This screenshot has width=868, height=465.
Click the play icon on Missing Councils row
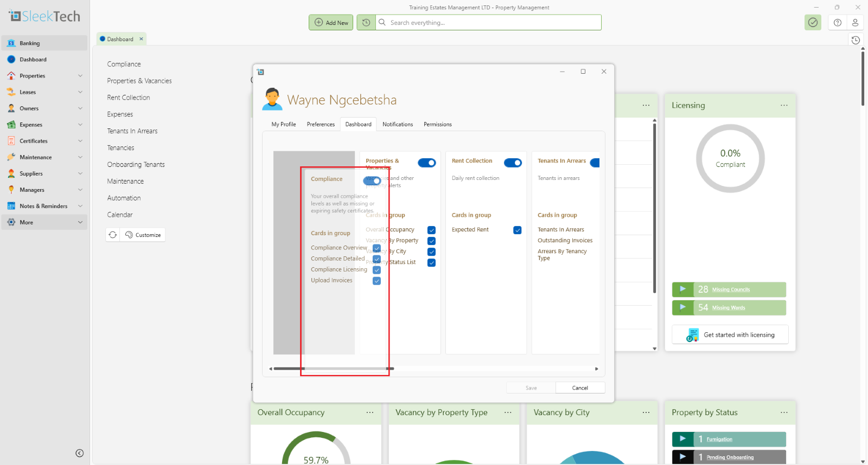[x=683, y=289]
